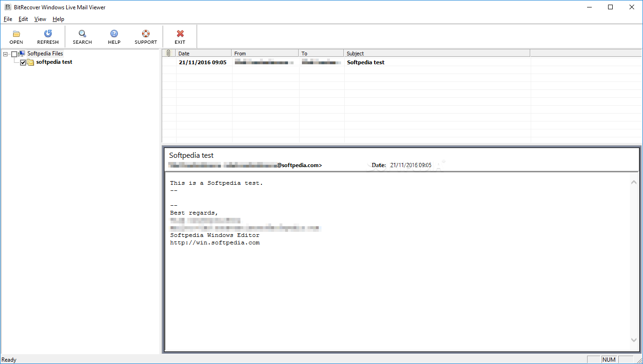Uncheck the softpedia test folder checkbox
The height and width of the screenshot is (364, 643).
click(x=23, y=62)
